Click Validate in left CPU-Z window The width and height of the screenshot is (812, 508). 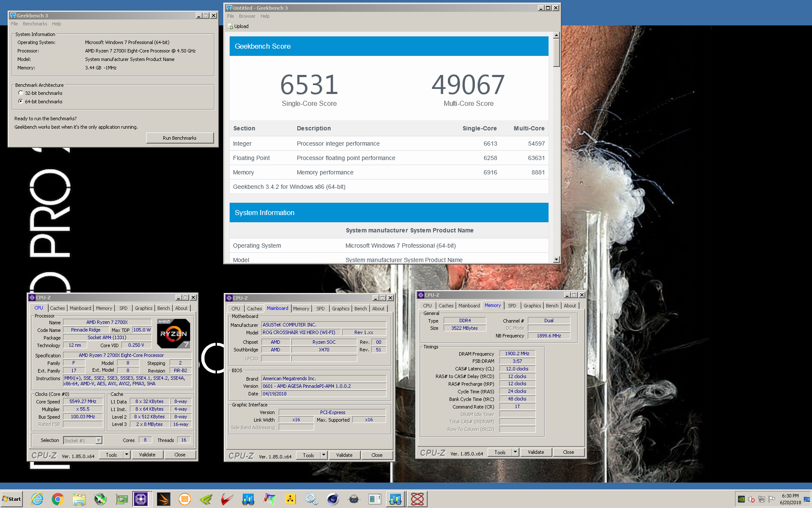(x=147, y=455)
